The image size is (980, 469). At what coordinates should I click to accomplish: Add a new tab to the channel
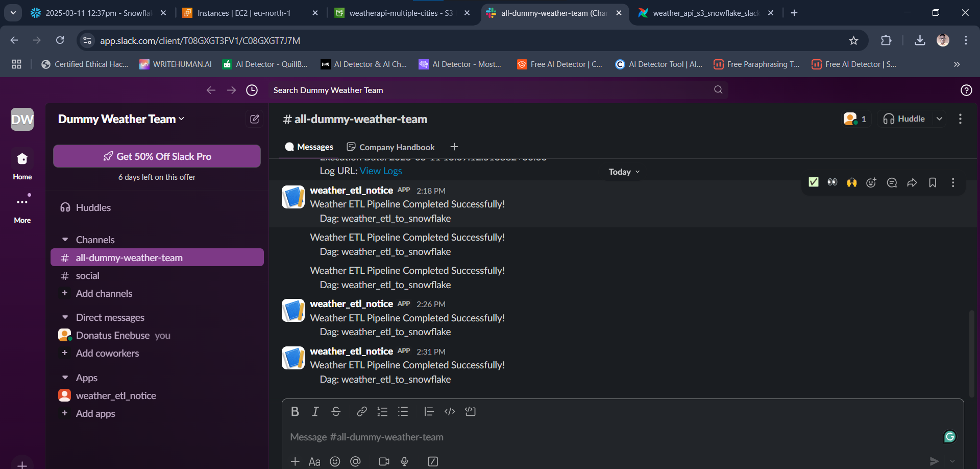454,147
